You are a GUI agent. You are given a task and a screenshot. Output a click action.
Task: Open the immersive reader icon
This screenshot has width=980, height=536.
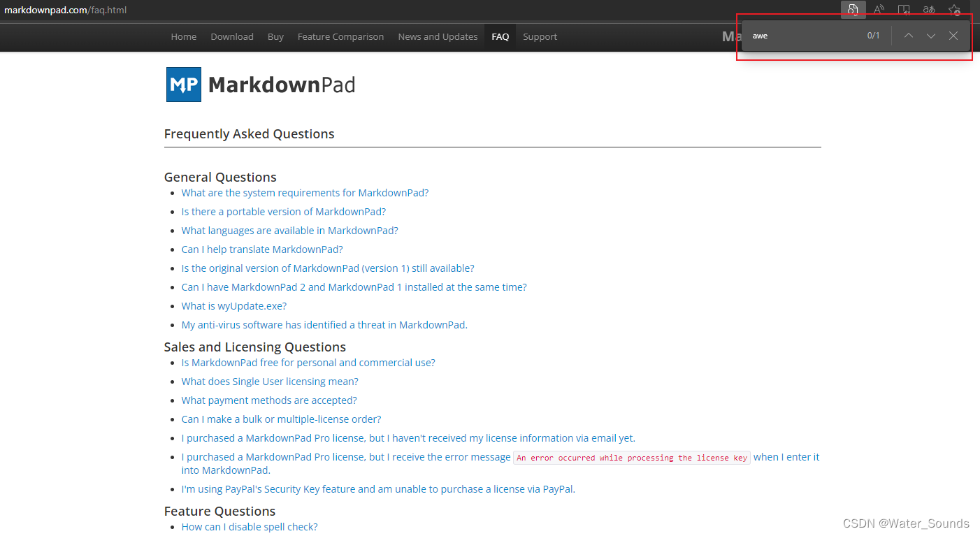point(904,10)
